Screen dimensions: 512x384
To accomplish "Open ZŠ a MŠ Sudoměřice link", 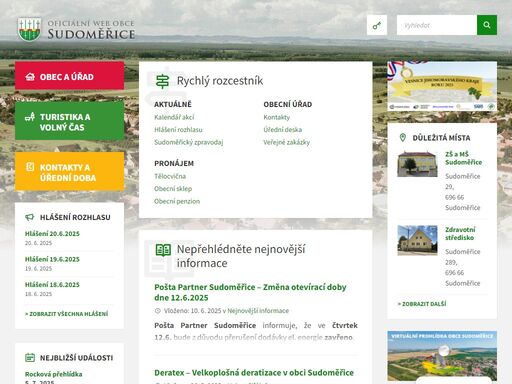I will coord(463,158).
